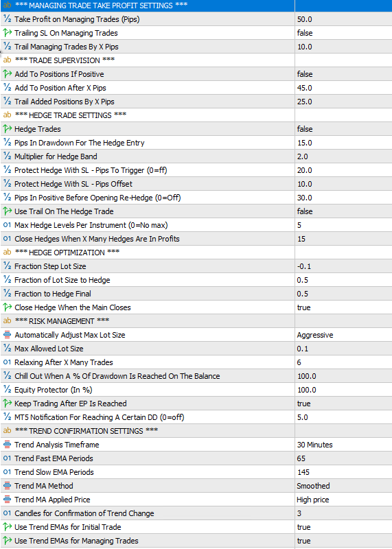The height and width of the screenshot is (549, 392).
Task: Click the boolean icon beside Close Hedge When the Main Closes
Action: point(7,307)
